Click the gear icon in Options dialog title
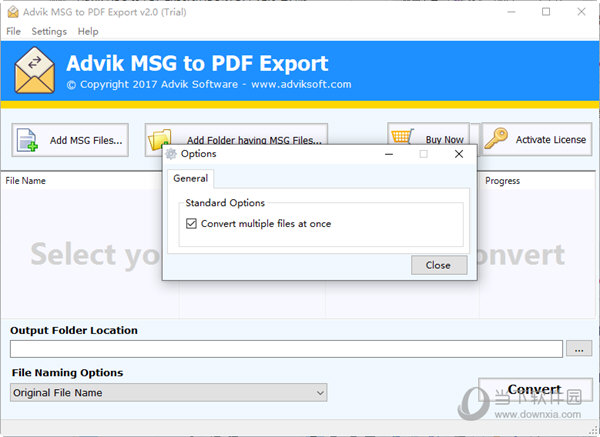 pyautogui.click(x=171, y=154)
